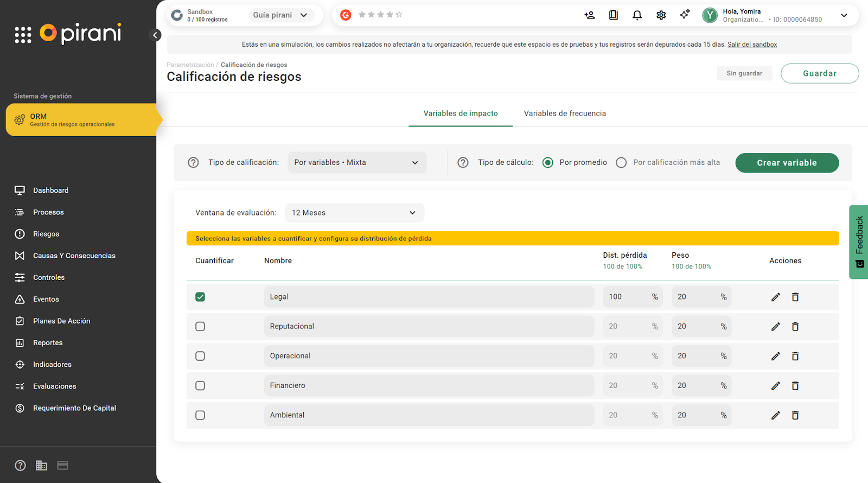868x483 pixels.
Task: Click the Crear variable button
Action: (787, 163)
